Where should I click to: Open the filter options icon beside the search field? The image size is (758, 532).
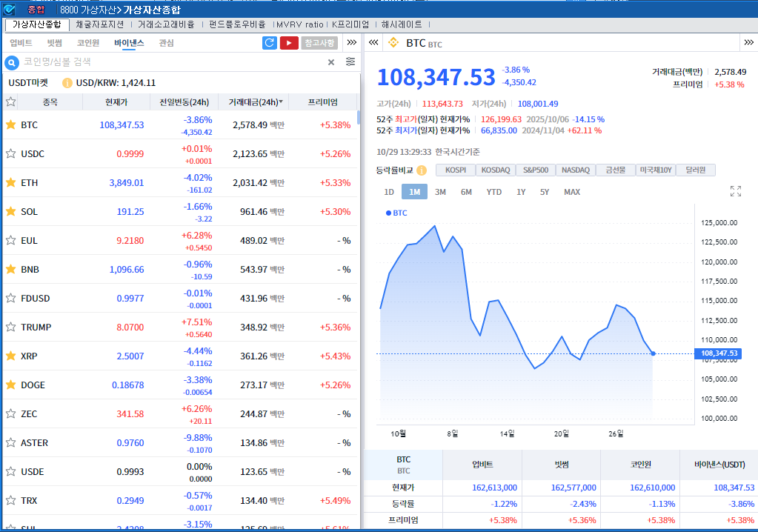click(350, 61)
